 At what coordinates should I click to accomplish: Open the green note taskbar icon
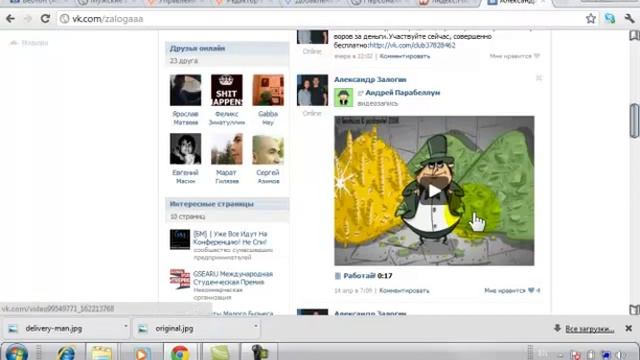(220, 353)
